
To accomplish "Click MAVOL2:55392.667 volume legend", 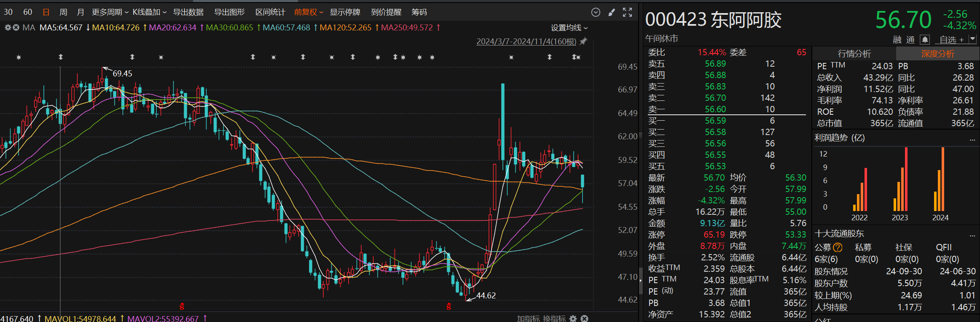I will click(x=163, y=319).
